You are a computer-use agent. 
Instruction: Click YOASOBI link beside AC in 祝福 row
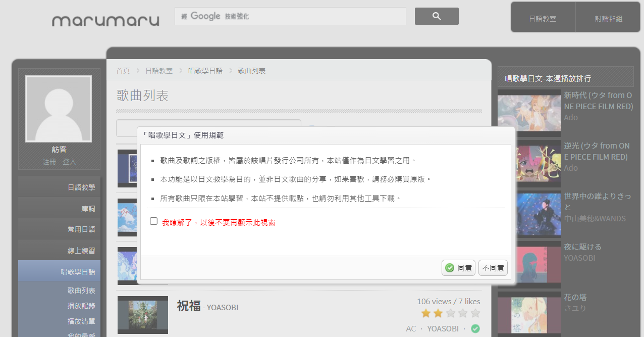coord(443,328)
